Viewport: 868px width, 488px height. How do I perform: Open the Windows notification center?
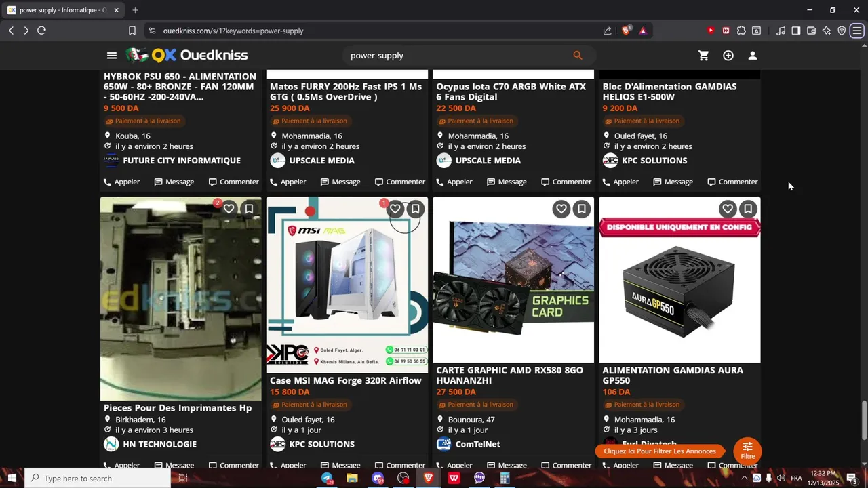[852, 478]
